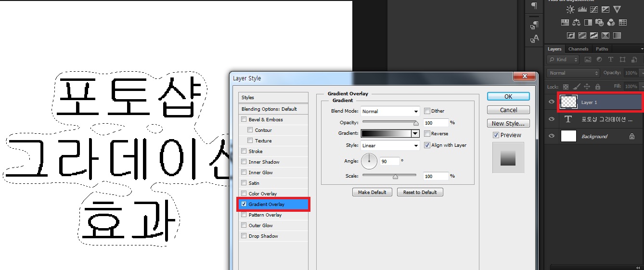
Task: Add a Photo Filter adjustment
Action: pyautogui.click(x=599, y=22)
